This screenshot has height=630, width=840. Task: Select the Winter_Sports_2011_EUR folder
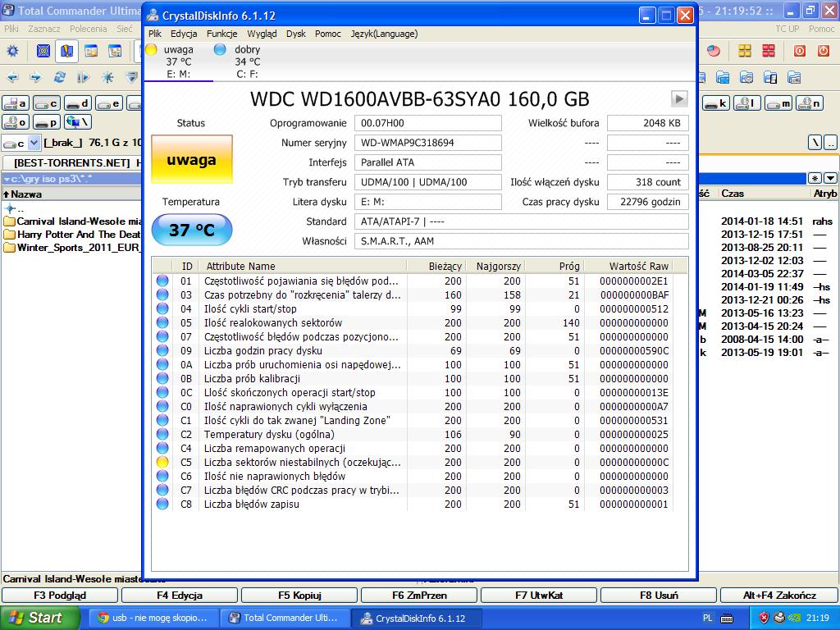tap(72, 248)
